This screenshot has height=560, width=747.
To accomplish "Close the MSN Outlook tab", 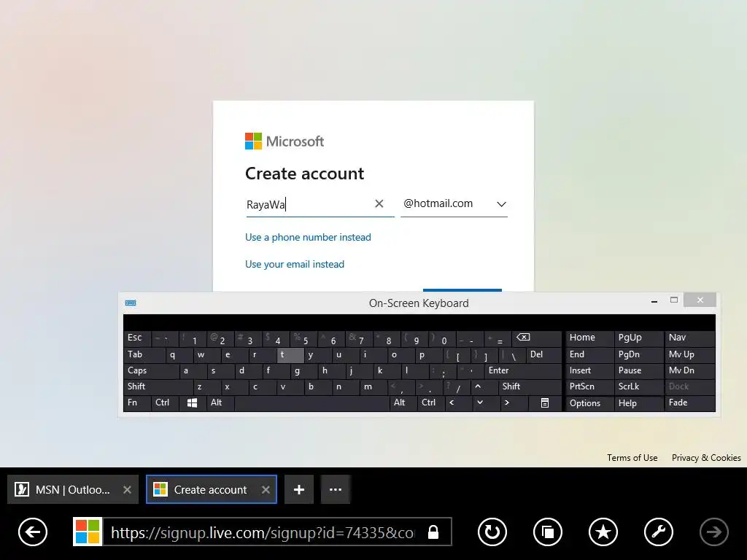I will click(127, 489).
